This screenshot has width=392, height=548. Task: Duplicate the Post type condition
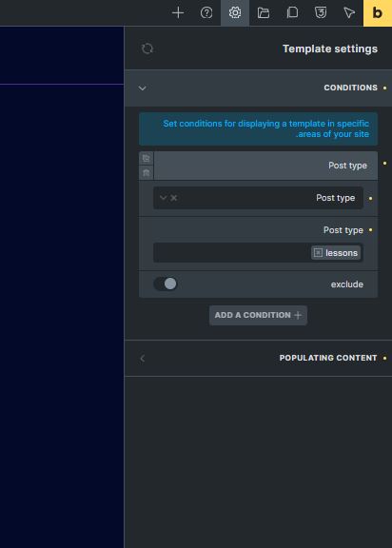[x=146, y=158]
